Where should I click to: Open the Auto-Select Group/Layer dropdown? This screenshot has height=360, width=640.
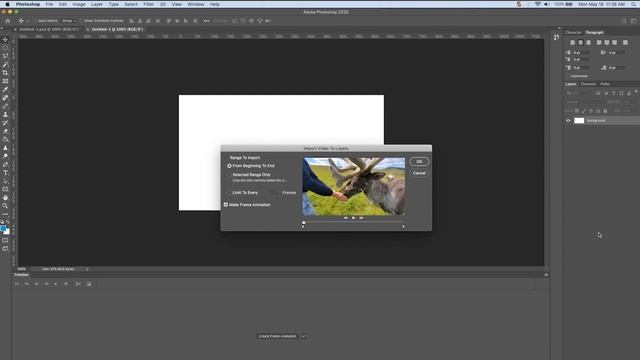tap(69, 21)
